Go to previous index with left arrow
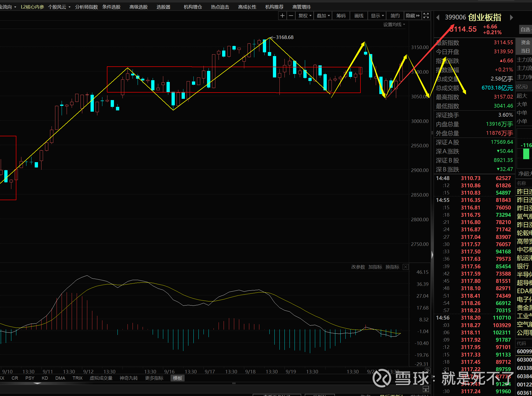 pyautogui.click(x=438, y=17)
